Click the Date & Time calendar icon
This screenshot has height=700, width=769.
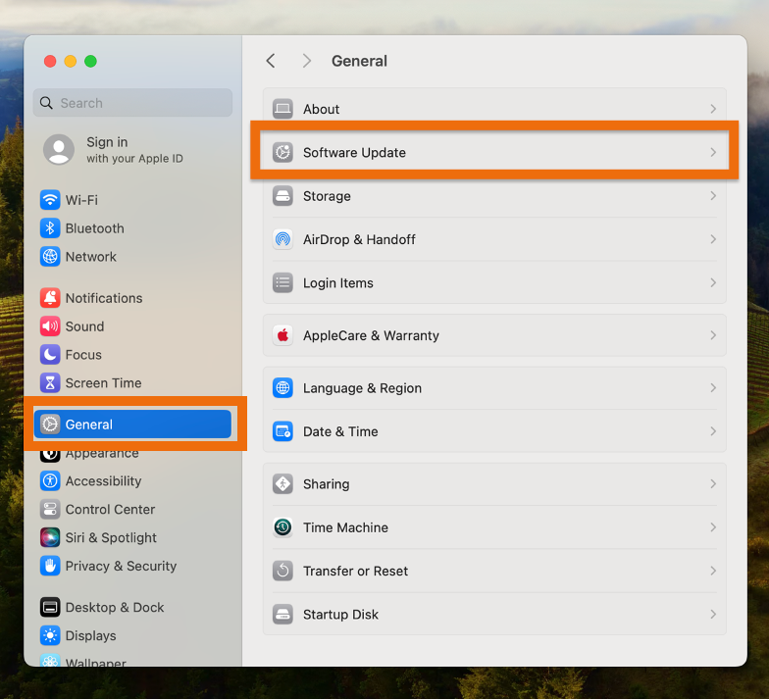click(x=282, y=431)
